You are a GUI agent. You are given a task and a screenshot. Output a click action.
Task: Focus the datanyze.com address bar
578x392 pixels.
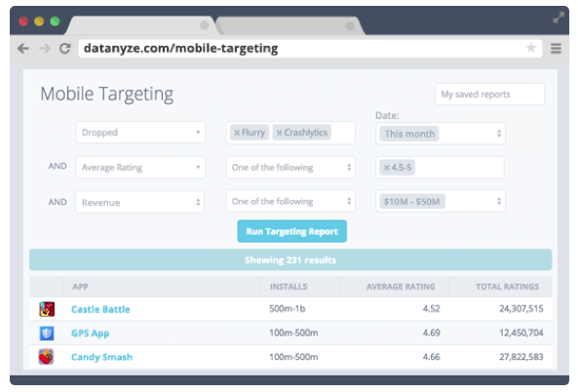[310, 49]
